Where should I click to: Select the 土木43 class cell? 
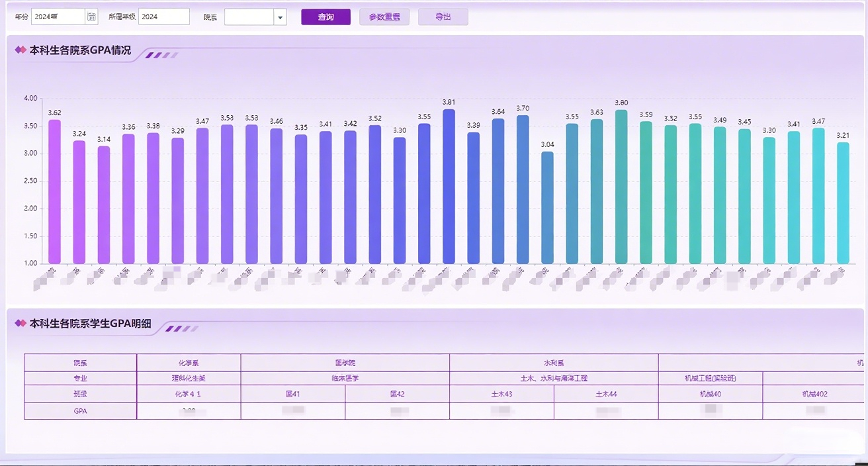point(501,394)
